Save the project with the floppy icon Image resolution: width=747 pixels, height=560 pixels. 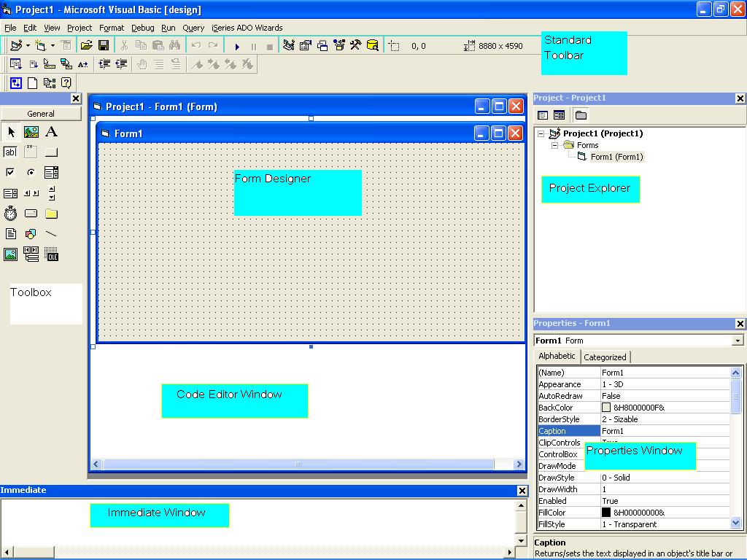point(104,46)
